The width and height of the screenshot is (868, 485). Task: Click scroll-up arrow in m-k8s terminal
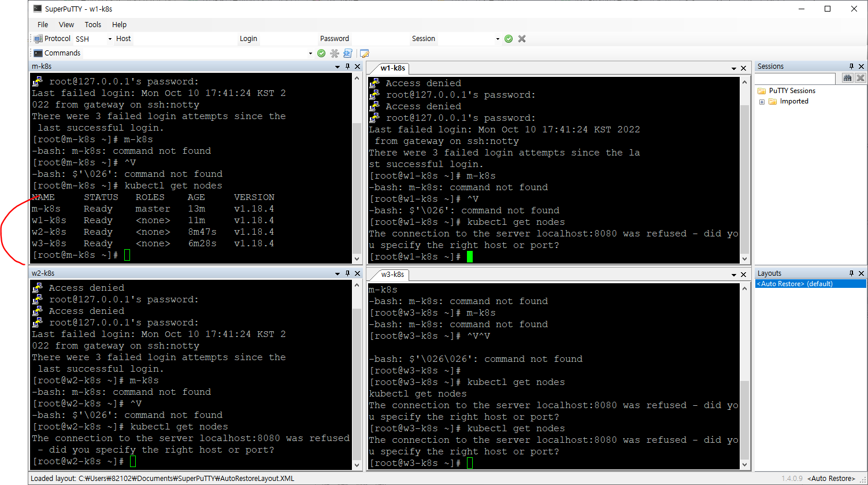click(x=358, y=79)
